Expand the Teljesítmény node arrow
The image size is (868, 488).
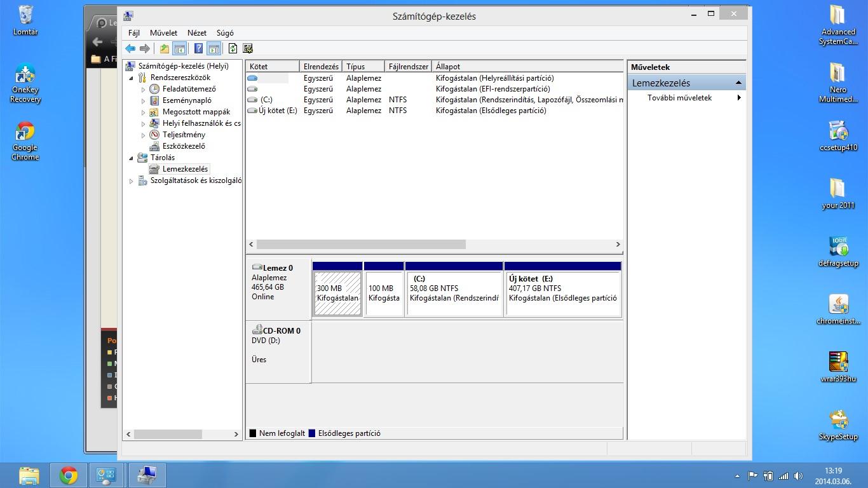(144, 135)
